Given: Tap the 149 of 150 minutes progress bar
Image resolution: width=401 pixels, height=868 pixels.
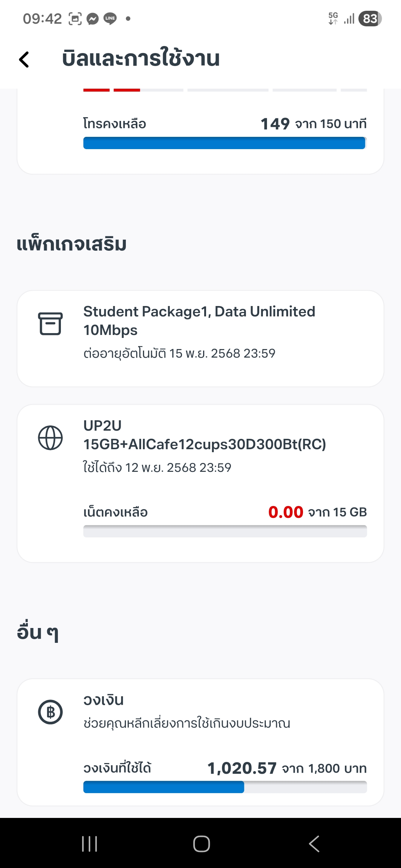Looking at the screenshot, I should [225, 143].
